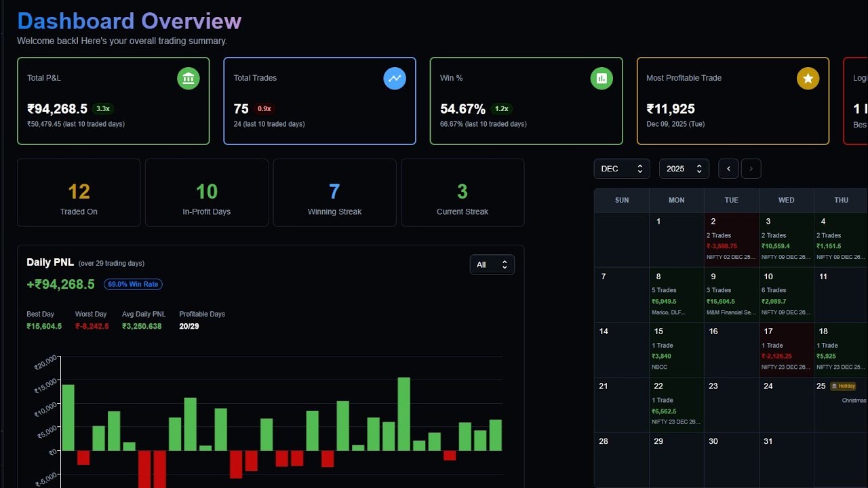Image resolution: width=868 pixels, height=488 pixels.
Task: Click the gold star icon in Most Profitable Trade card
Action: point(808,79)
